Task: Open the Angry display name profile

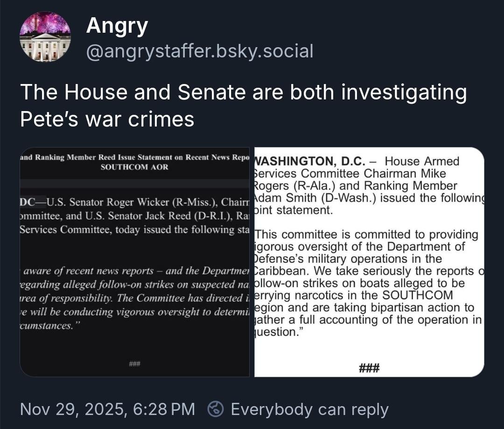Action: coord(117,25)
